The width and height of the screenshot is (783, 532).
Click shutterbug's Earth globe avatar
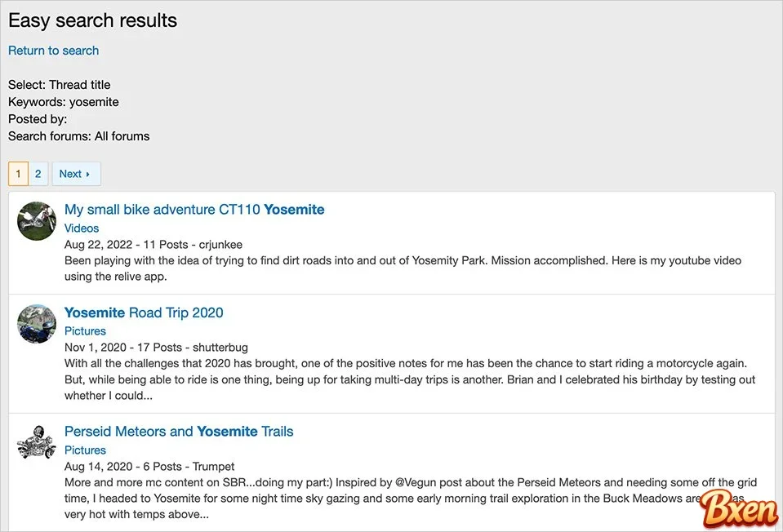coord(36,324)
